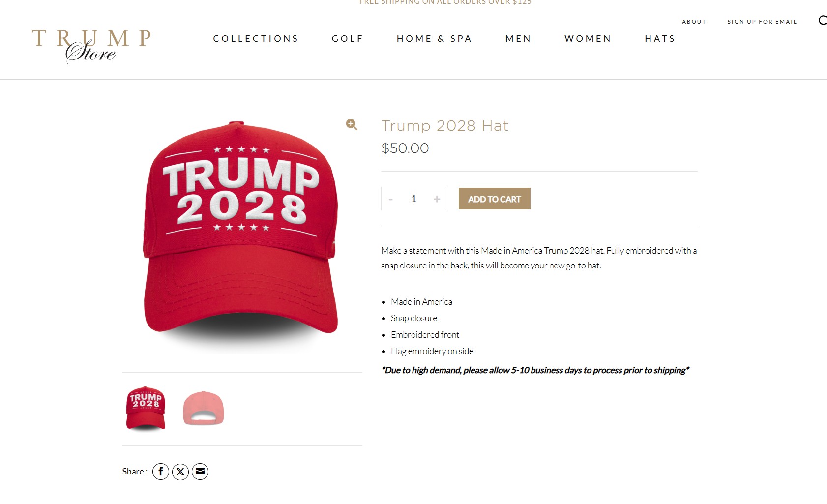Click the quantity input field
This screenshot has width=827, height=504.
pos(414,199)
